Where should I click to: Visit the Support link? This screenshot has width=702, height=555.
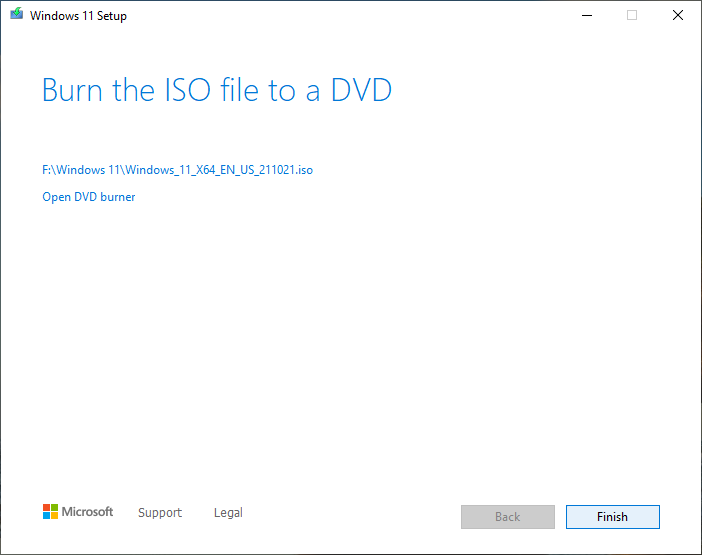pos(160,513)
